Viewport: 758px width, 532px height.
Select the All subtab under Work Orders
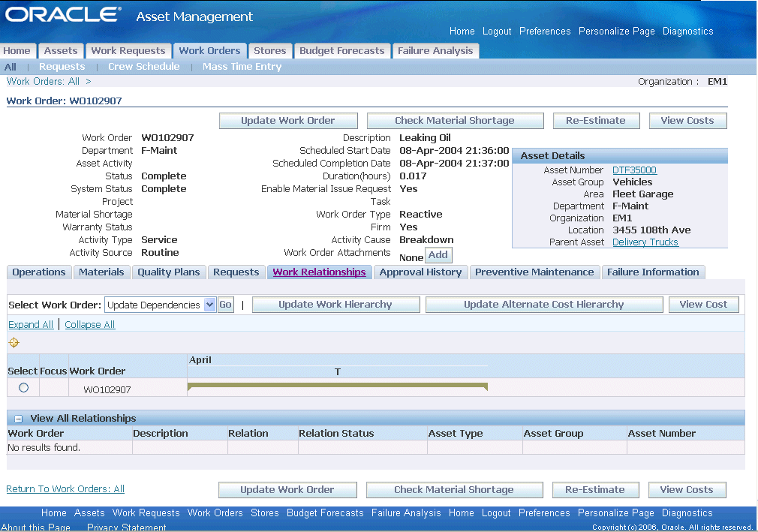coord(11,67)
